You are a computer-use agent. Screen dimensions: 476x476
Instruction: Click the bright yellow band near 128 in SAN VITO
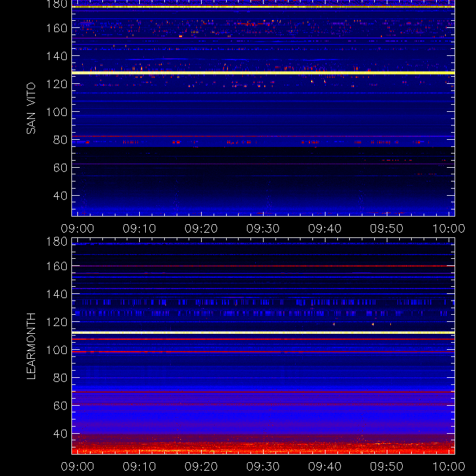[x=263, y=73]
